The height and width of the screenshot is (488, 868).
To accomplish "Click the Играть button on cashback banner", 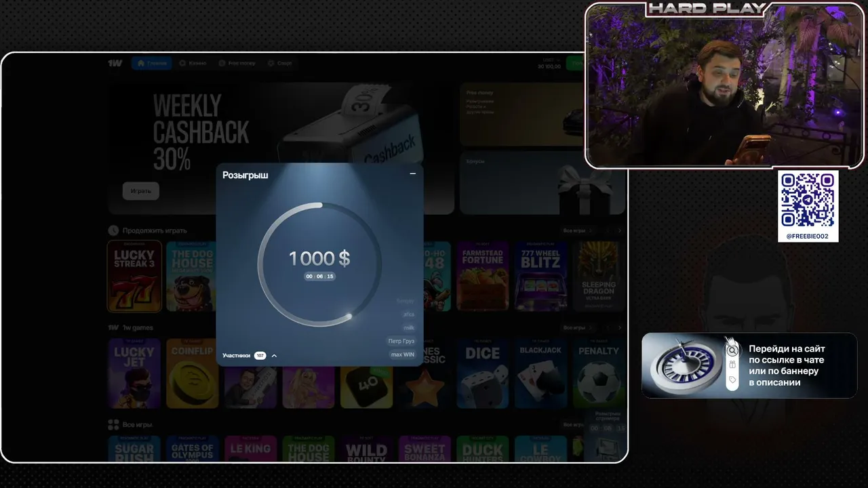I will (141, 190).
